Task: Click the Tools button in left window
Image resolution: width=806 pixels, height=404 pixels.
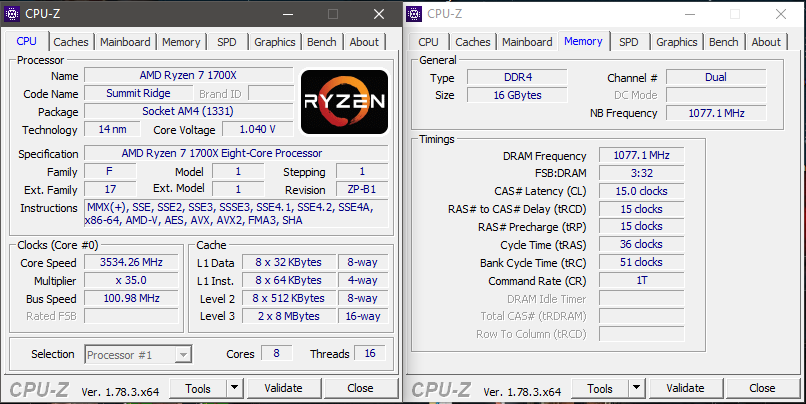Action: tap(198, 388)
